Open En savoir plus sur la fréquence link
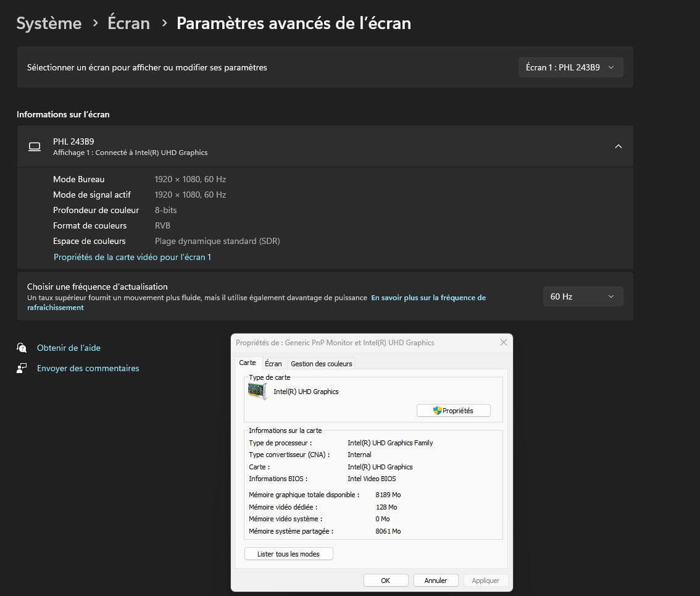700x596 pixels. coord(428,298)
